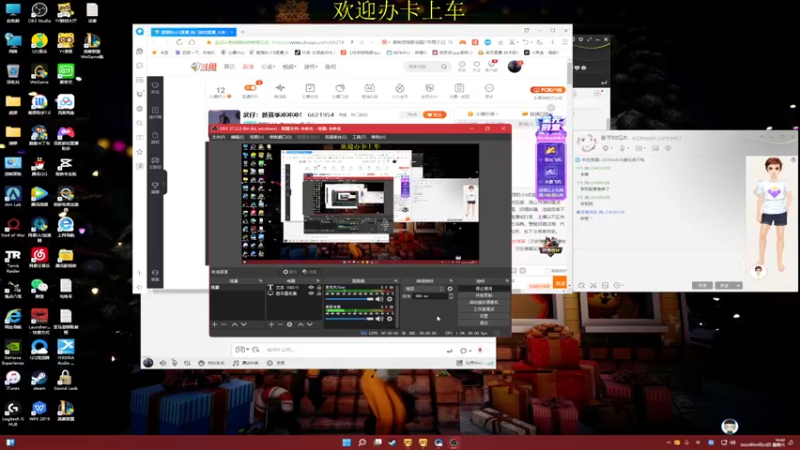Open God of War desktop shortcut
Viewport: 800px width, 450px height.
pos(13,228)
